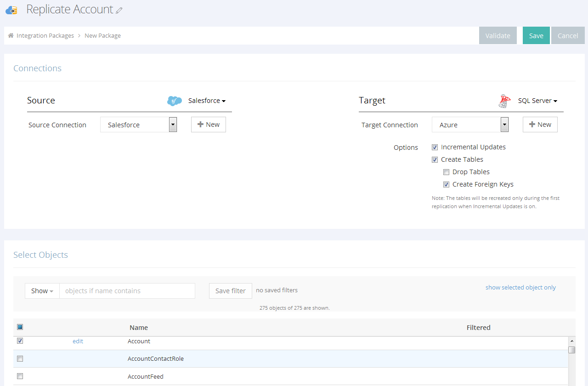
Task: Click show selected object only link
Action: tap(520, 288)
